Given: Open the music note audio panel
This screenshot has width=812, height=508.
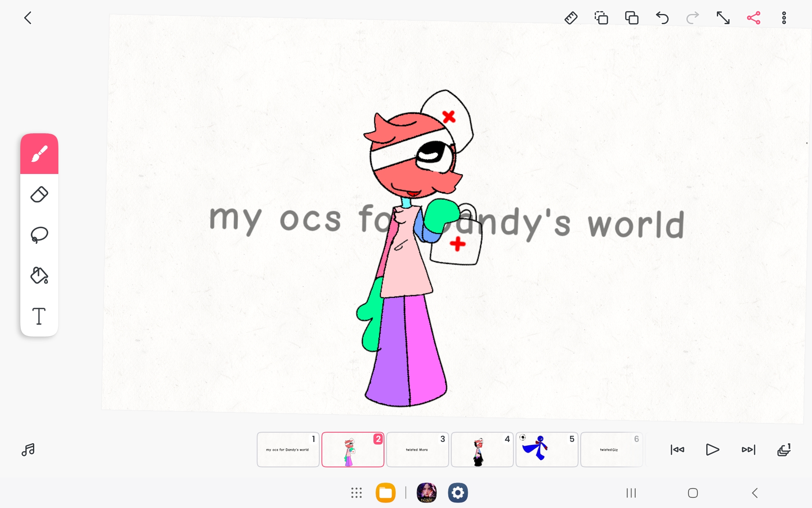Looking at the screenshot, I should pyautogui.click(x=28, y=450).
